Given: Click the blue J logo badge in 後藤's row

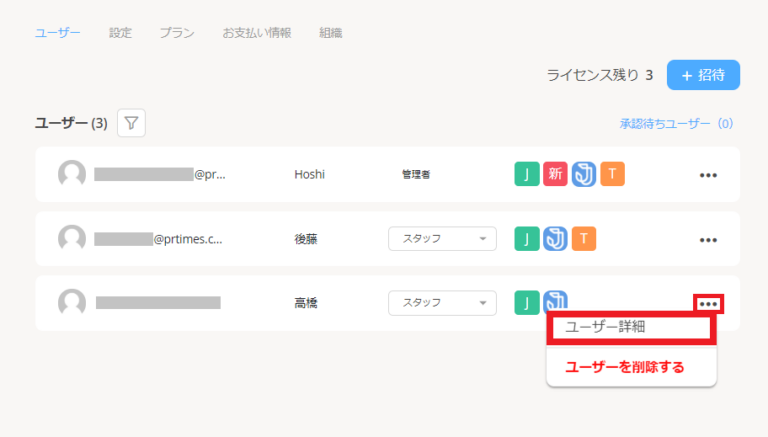Looking at the screenshot, I should click(555, 239).
